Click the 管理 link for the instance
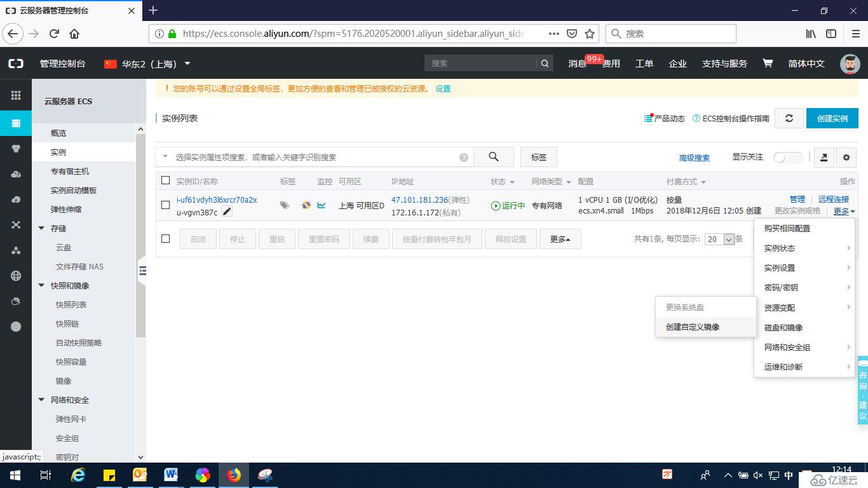Viewport: 868px width, 488px height. pos(797,200)
